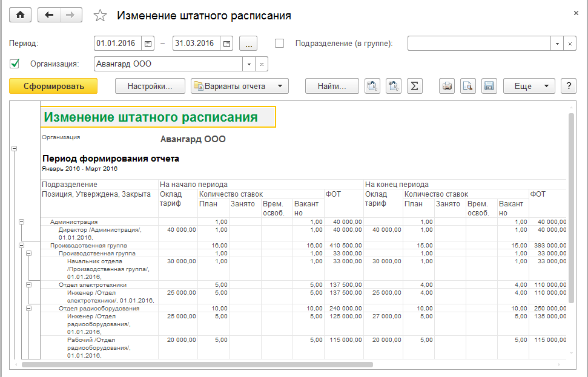Add report to favorites with star icon

101,16
